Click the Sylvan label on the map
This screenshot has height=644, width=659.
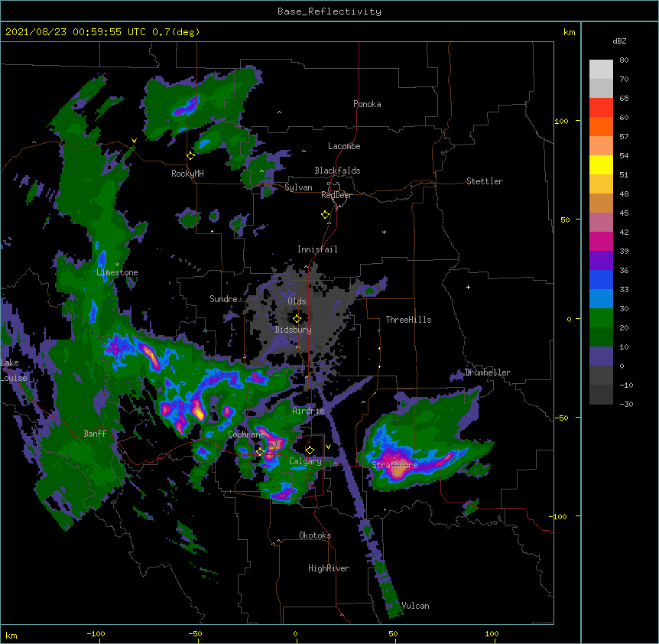pos(298,187)
